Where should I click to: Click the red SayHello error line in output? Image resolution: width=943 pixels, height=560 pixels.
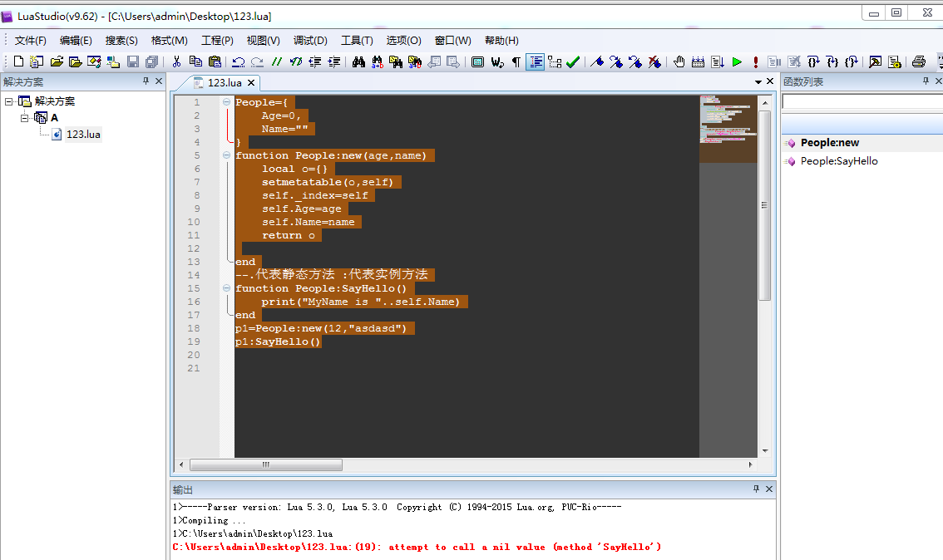click(x=417, y=547)
